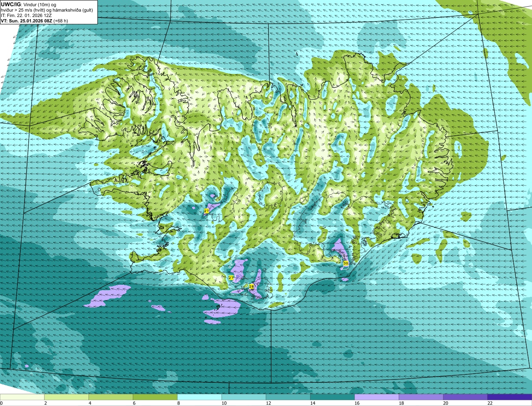Click the yellow '30' maximum gust label
Viewport: 532px width, 406px height.
[346, 264]
